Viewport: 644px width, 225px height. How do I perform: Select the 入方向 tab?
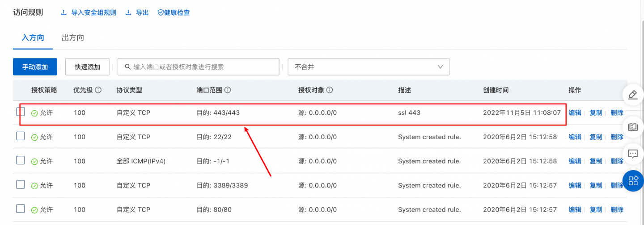point(33,37)
